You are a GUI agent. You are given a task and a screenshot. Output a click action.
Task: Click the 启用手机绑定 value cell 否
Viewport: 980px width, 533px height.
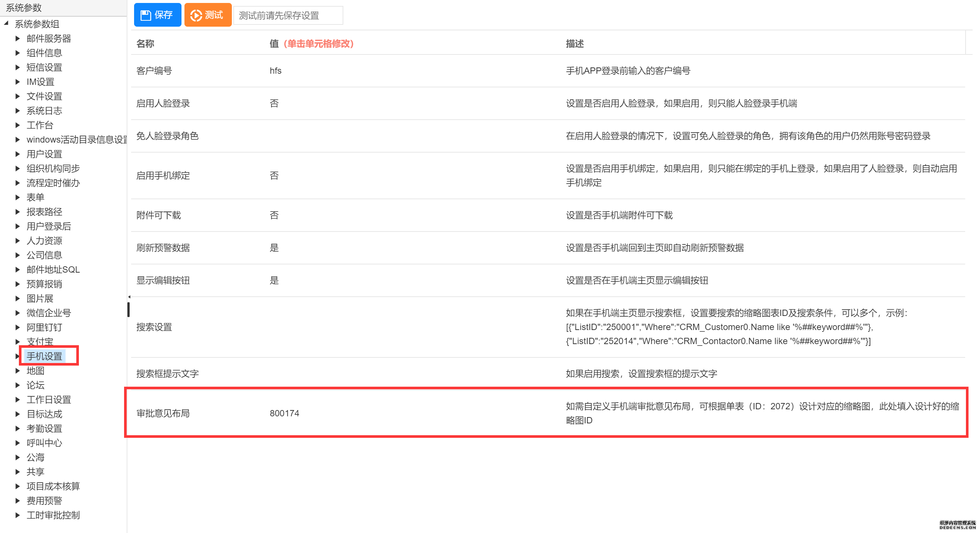pyautogui.click(x=274, y=176)
